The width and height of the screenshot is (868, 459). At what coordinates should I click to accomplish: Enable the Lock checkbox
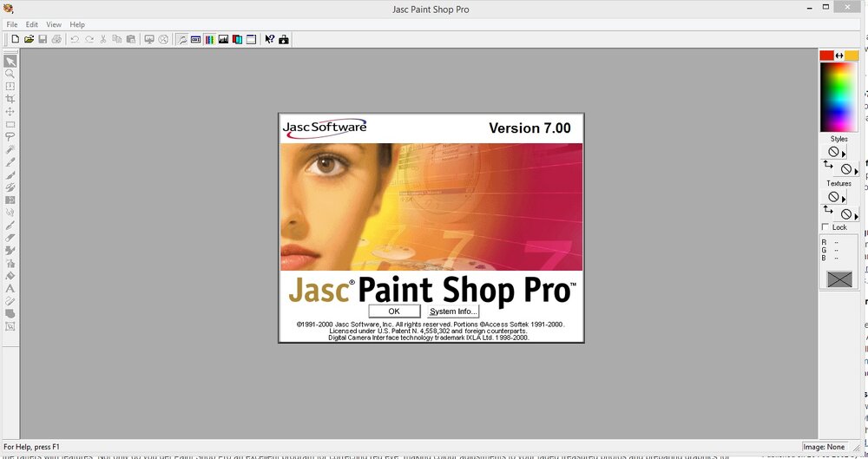click(825, 227)
